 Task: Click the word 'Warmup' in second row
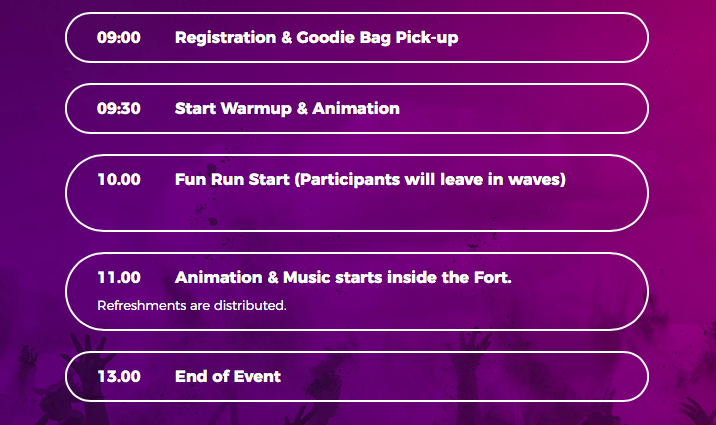(256, 109)
